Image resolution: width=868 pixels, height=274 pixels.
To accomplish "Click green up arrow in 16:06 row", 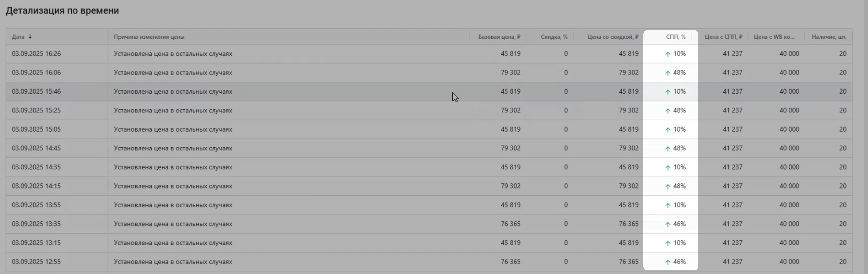I will coord(667,73).
